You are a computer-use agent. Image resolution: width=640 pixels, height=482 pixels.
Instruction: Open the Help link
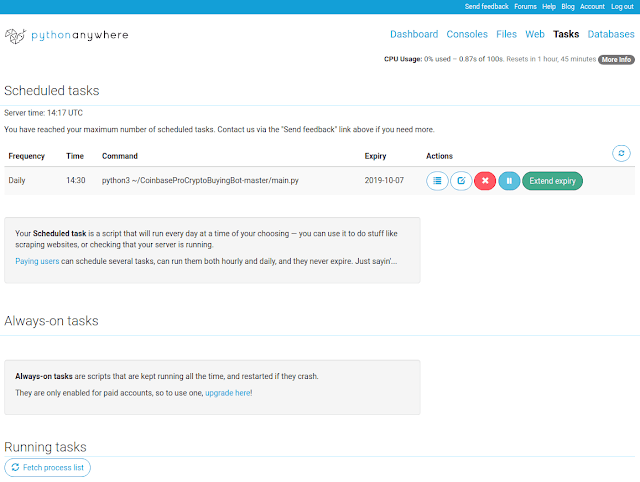click(549, 7)
